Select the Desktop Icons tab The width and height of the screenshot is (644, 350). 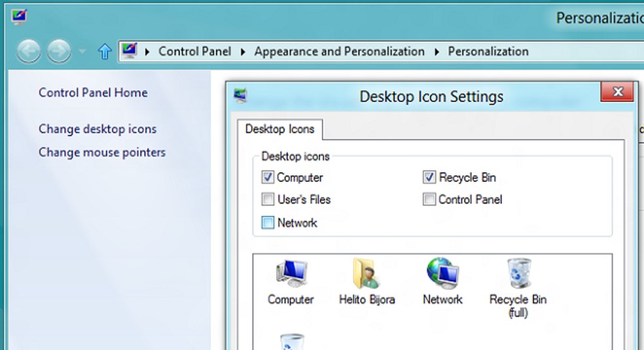pos(279,130)
